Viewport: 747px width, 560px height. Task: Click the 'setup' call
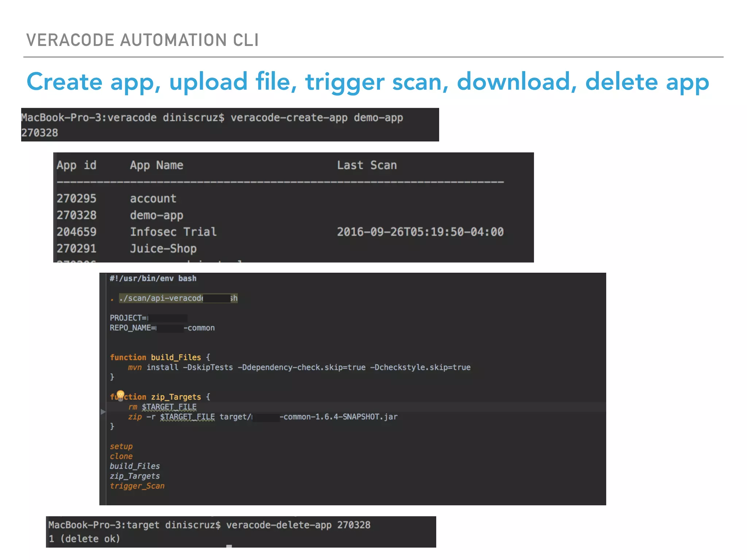(x=121, y=447)
